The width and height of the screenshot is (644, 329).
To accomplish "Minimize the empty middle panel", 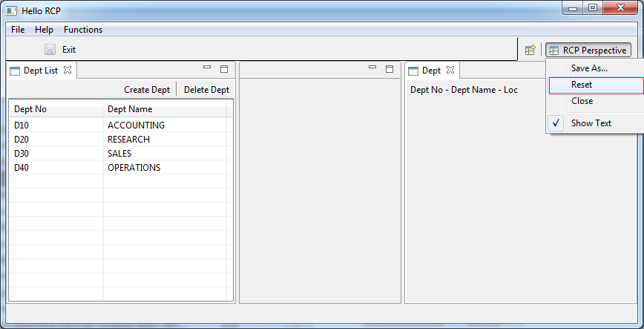I will coord(372,68).
